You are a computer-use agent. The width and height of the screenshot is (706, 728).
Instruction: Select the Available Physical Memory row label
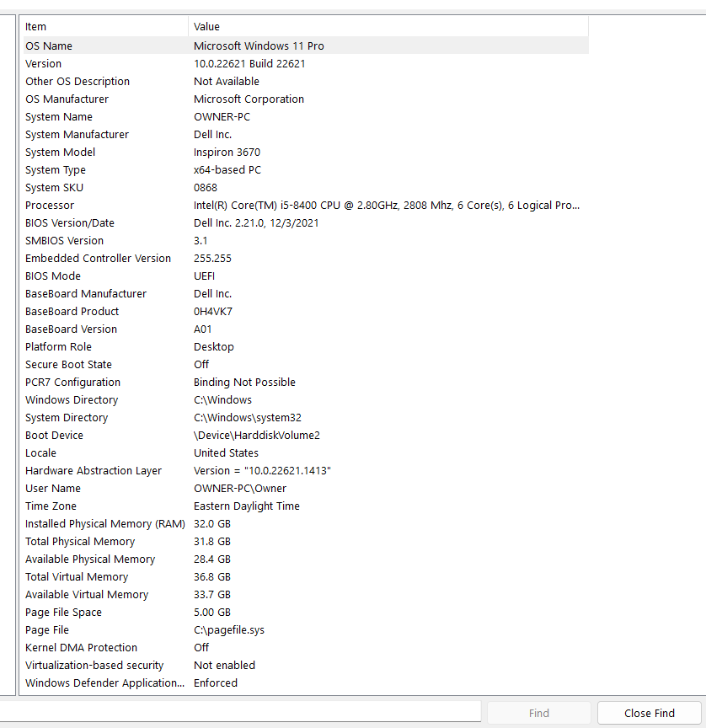[90, 559]
